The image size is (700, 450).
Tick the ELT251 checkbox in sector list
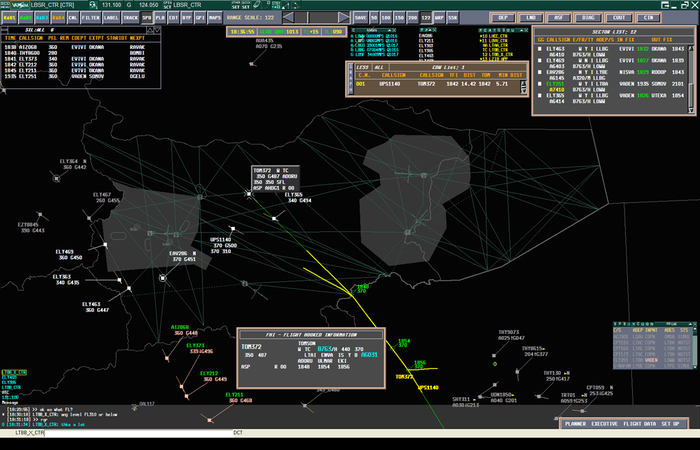pyautogui.click(x=540, y=84)
